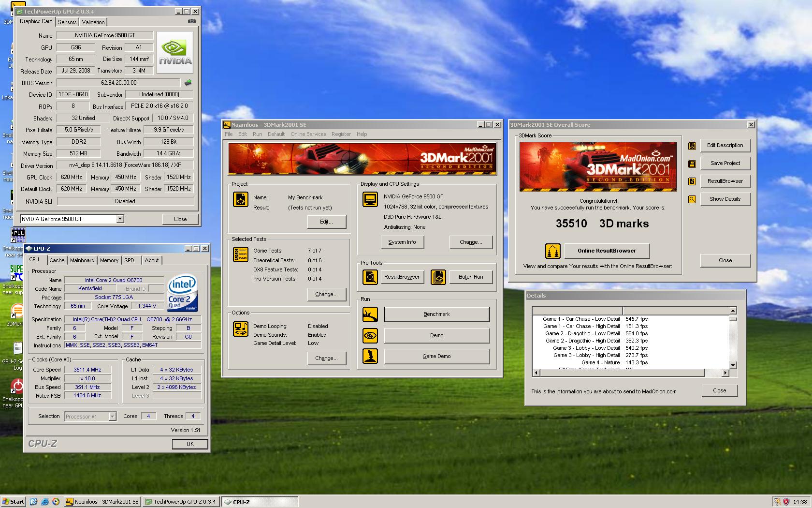Click the Details list scroll right arrow
The image size is (812, 508).
pos(725,373)
